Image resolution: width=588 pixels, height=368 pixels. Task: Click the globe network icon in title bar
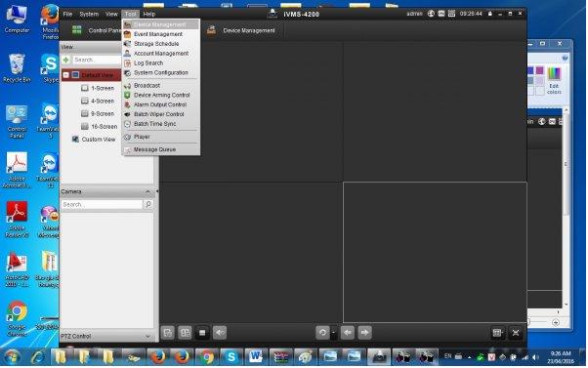click(431, 14)
